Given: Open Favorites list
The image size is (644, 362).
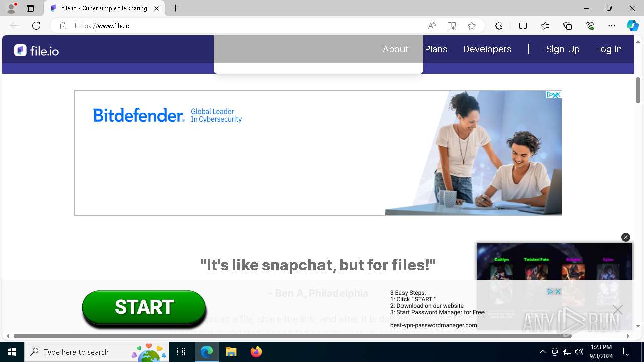Looking at the screenshot, I should pos(545,26).
